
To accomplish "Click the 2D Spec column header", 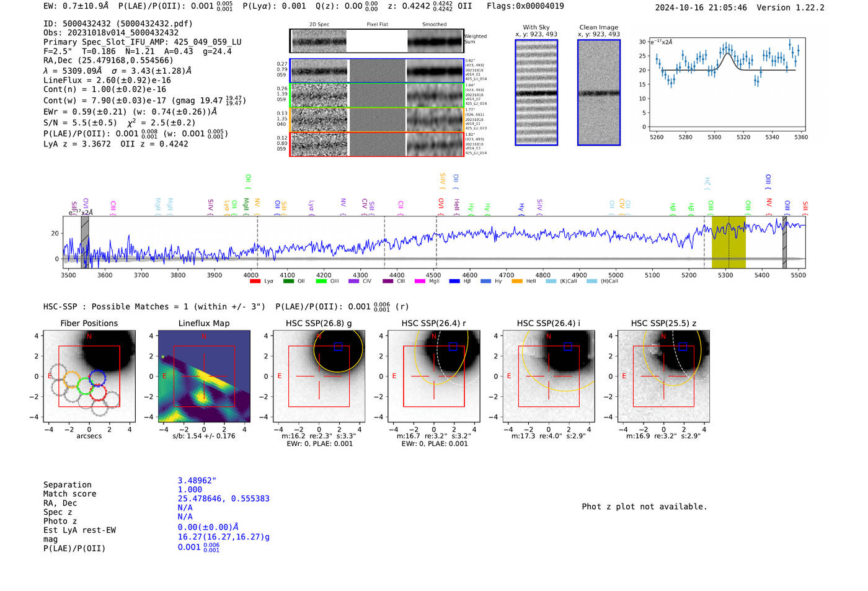I will tap(319, 25).
